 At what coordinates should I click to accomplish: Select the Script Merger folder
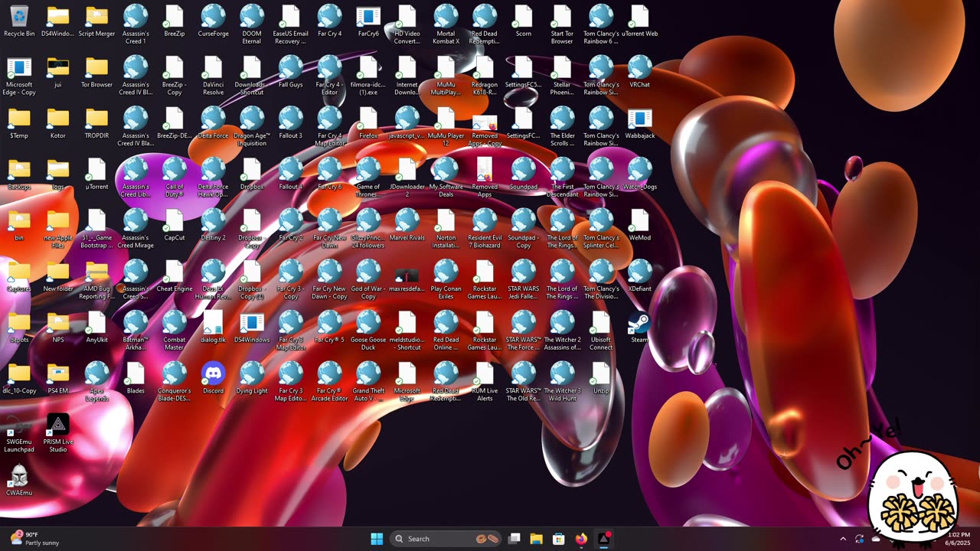point(96,21)
